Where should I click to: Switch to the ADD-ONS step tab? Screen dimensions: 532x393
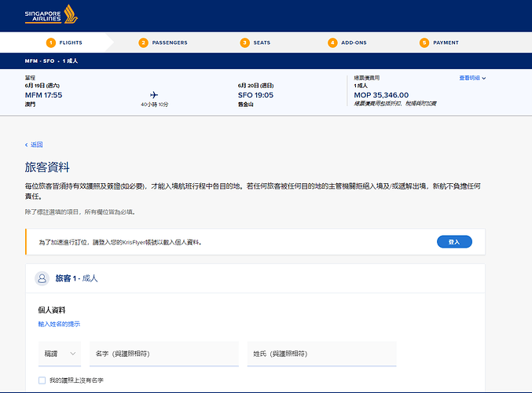coord(347,42)
